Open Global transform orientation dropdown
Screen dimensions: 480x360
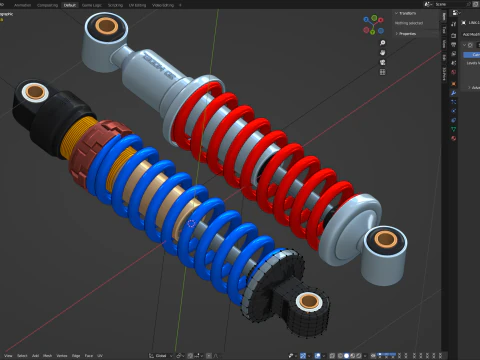coord(161,356)
